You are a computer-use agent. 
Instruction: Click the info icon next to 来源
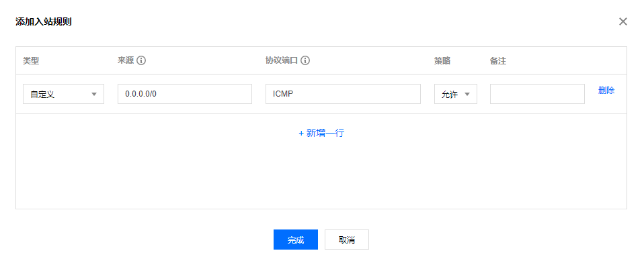click(141, 60)
